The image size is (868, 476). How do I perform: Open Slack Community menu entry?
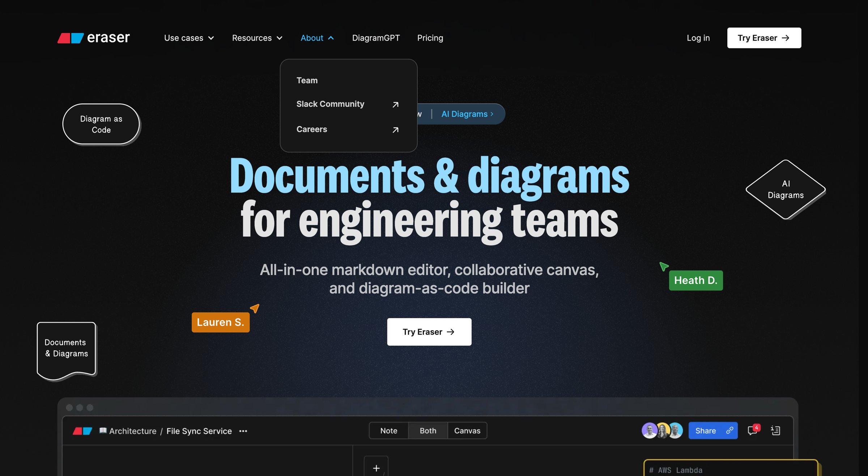[x=348, y=104]
